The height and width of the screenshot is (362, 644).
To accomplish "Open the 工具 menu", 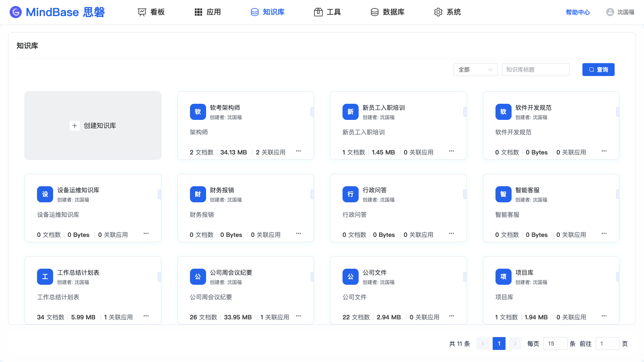I will 327,12.
